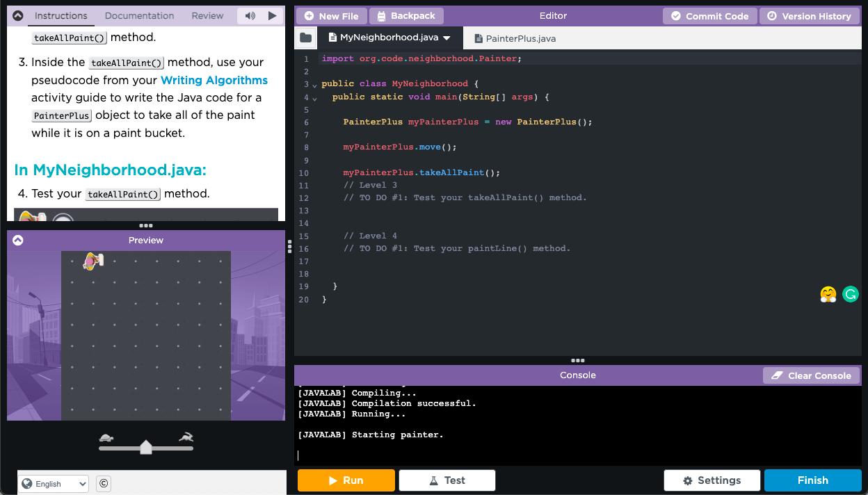Open the file browser folder icon

pos(305,38)
